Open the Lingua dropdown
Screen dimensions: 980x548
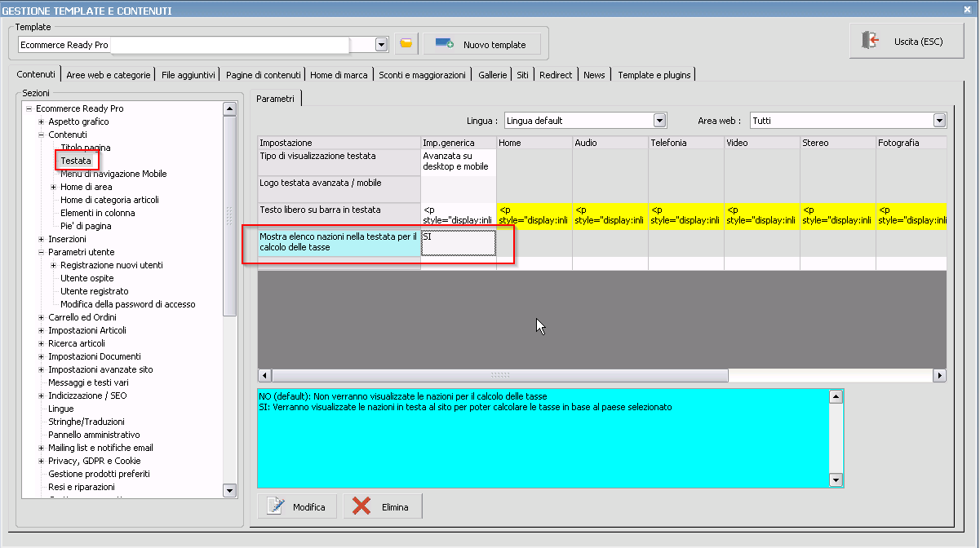coord(659,121)
